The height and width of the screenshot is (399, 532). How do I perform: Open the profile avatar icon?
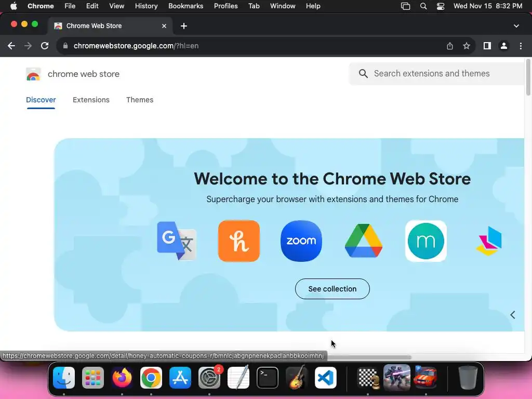pos(504,46)
